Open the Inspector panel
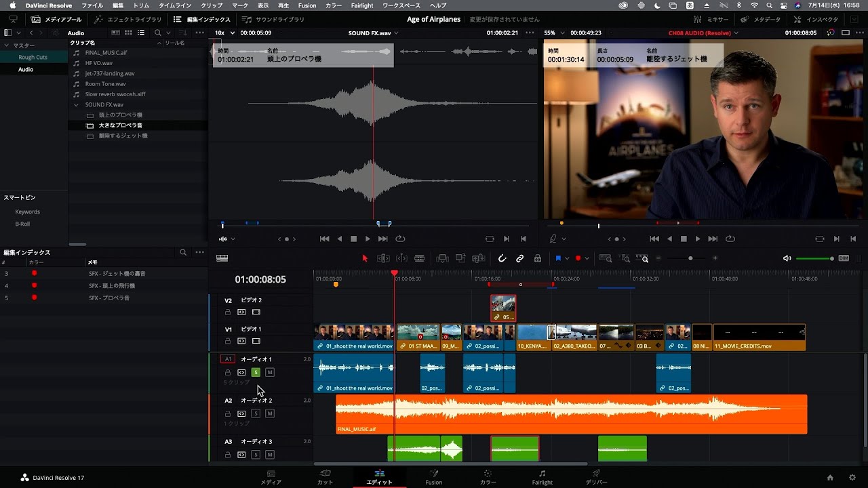Screen dimensions: 868x488 (x=823, y=19)
